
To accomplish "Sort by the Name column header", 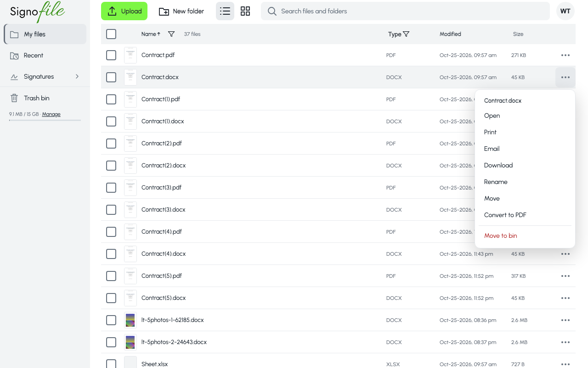I will point(151,34).
